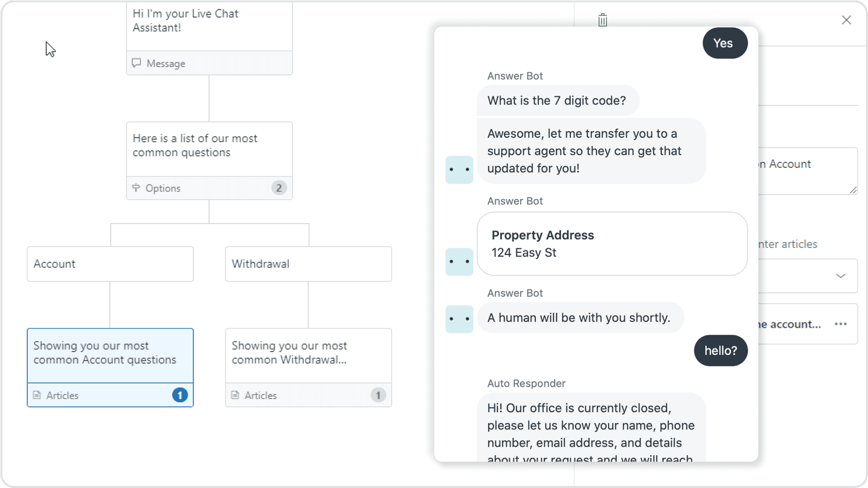Image resolution: width=868 pixels, height=488 pixels.
Task: Click the Options count badge showing 2
Action: pyautogui.click(x=279, y=188)
